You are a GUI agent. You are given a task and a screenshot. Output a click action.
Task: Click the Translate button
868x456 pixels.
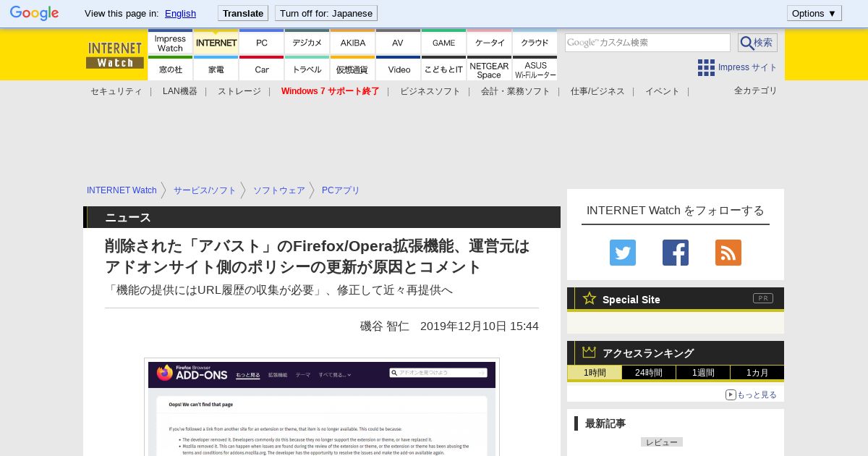click(x=243, y=13)
